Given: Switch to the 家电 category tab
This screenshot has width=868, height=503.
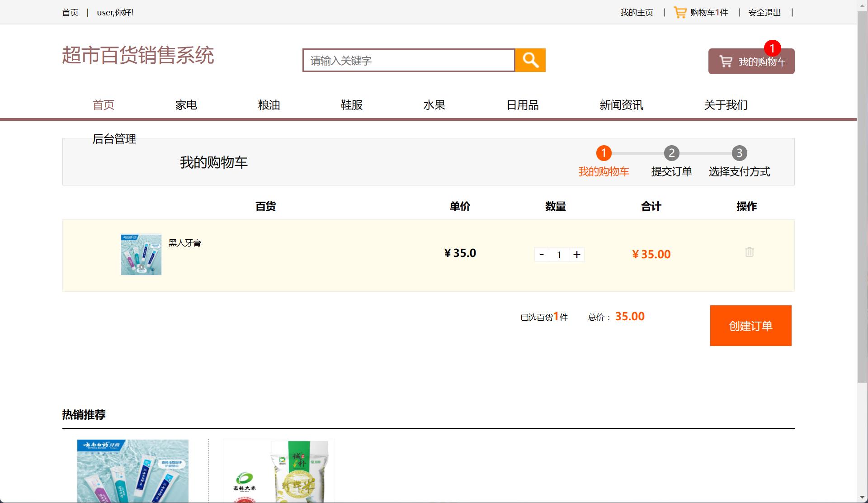Looking at the screenshot, I should click(186, 104).
